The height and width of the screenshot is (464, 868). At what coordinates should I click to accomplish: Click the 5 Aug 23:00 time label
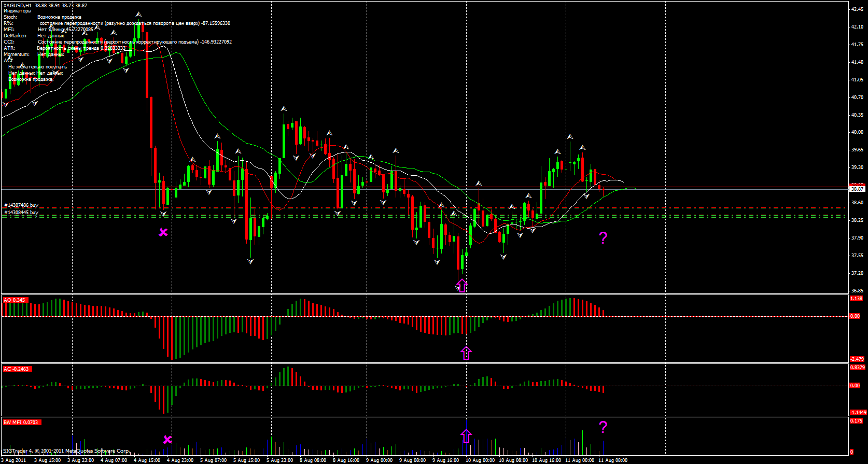[279, 460]
